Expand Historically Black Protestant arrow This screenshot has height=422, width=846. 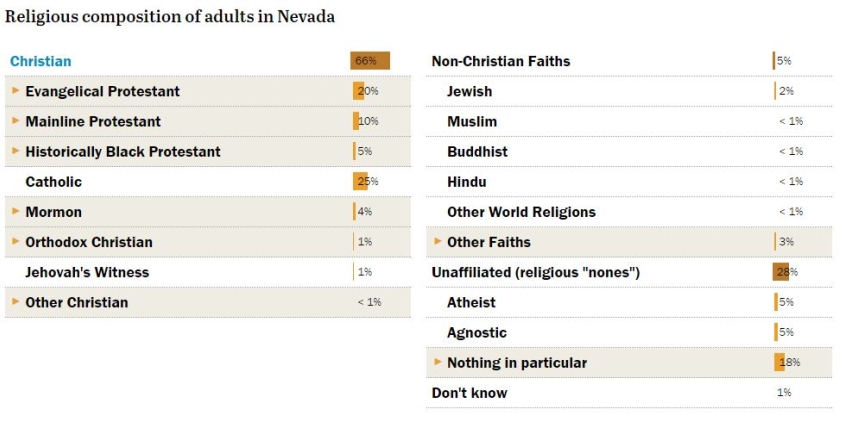16,151
